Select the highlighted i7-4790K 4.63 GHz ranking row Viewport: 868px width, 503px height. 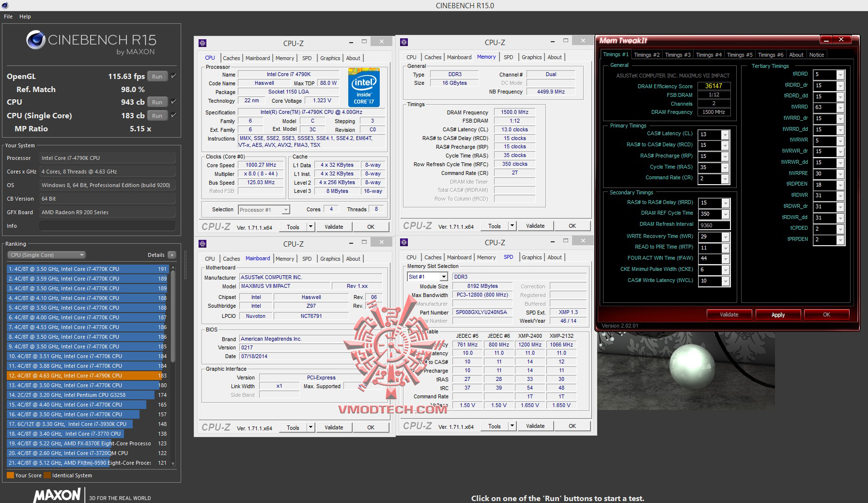point(87,376)
